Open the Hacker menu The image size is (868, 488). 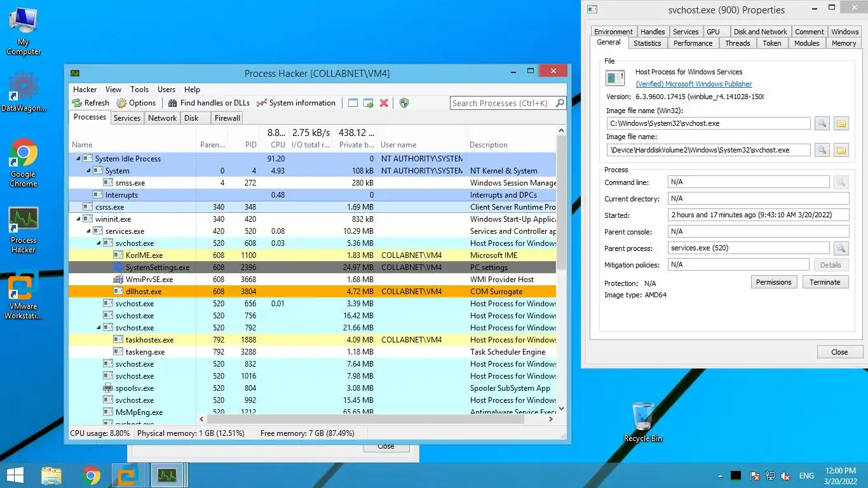pyautogui.click(x=85, y=90)
